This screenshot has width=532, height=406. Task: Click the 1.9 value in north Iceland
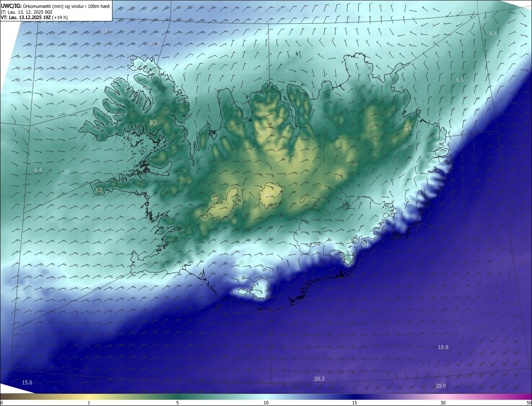(263, 132)
